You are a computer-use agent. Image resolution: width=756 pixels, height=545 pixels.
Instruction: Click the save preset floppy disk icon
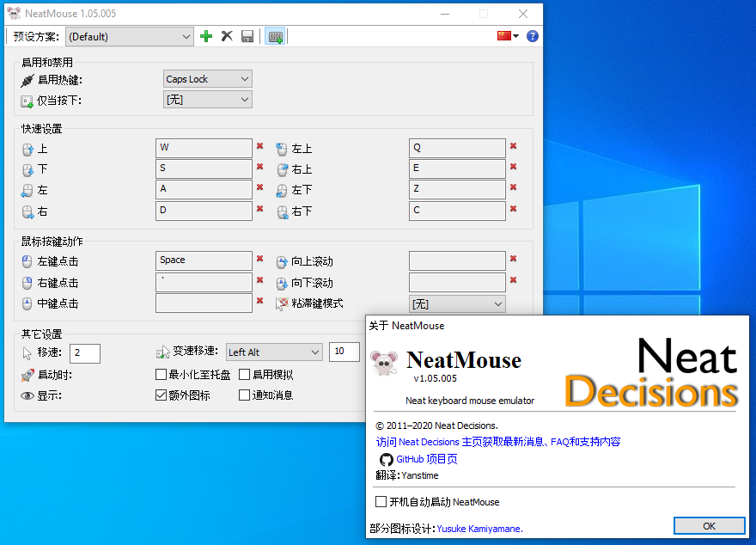pos(247,36)
